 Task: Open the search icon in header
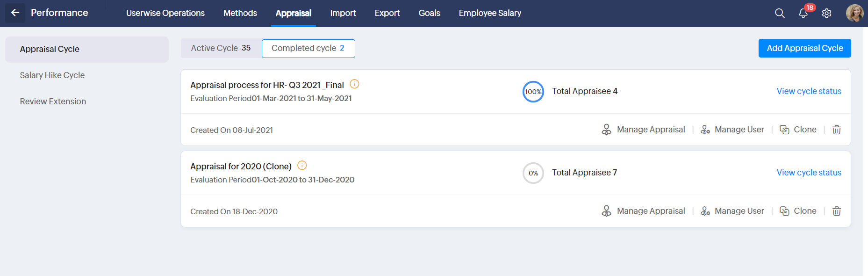click(780, 13)
